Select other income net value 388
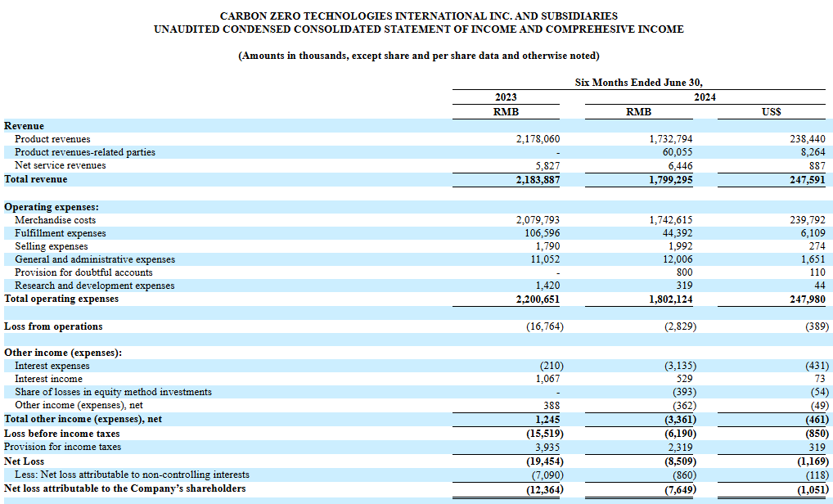The height and width of the screenshot is (504, 833). [552, 405]
